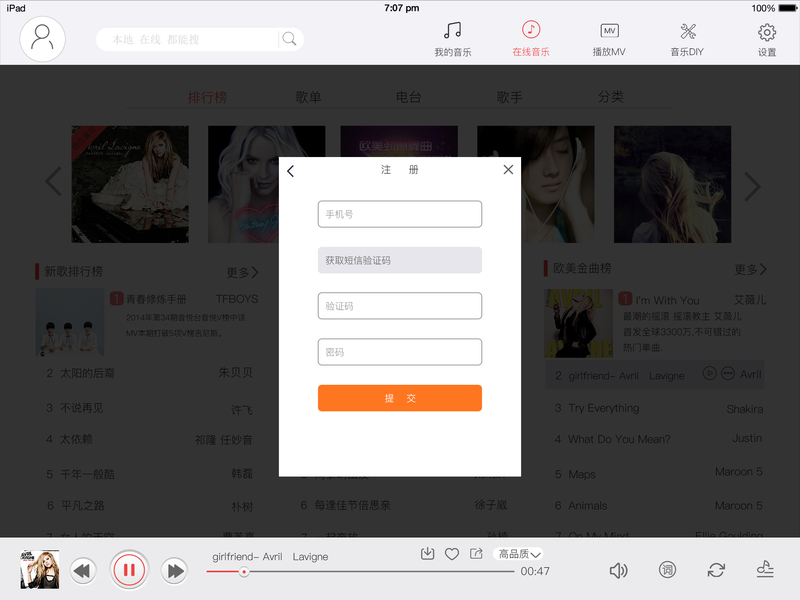Viewport: 800px width, 600px height.
Task: Click the 欧美金曲榜 heading
Action: click(582, 268)
